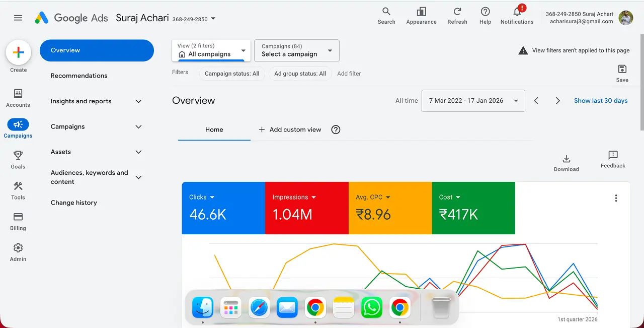The width and height of the screenshot is (644, 328).
Task: Open the date range dropdown
Action: pos(473,100)
